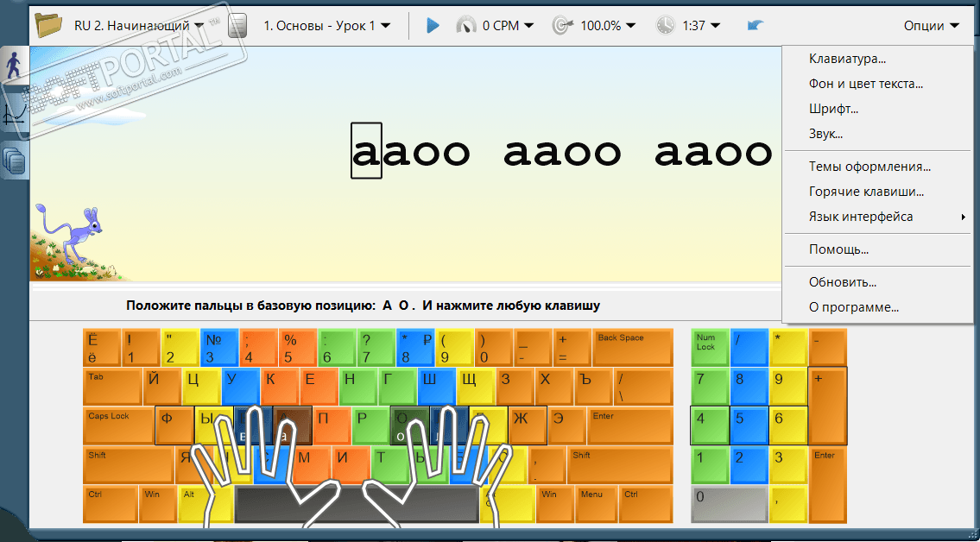980x542 pixels.
Task: Click the Ж key
Action: click(528, 425)
